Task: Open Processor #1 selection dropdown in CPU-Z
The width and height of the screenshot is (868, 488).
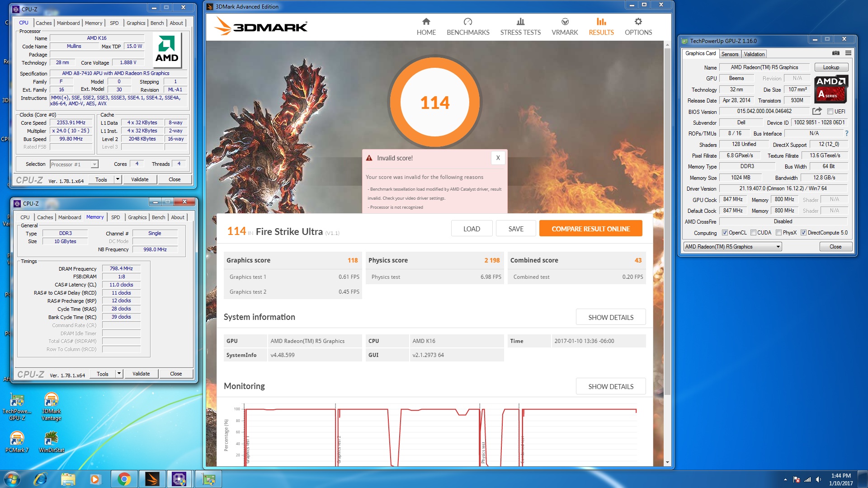Action: (x=74, y=164)
